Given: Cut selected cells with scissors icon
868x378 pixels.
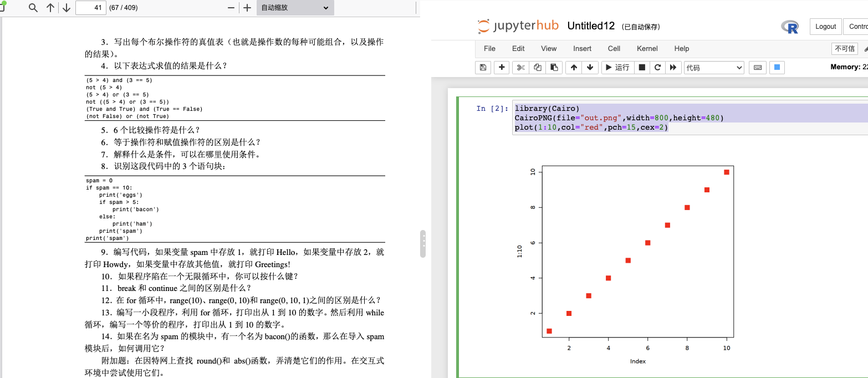Looking at the screenshot, I should coord(520,68).
